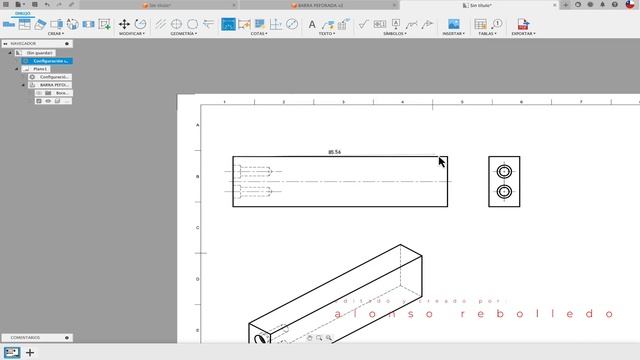This screenshot has height=360, width=640.
Task: Select the BARRA PERFORADA item in tree
Action: tap(50, 85)
